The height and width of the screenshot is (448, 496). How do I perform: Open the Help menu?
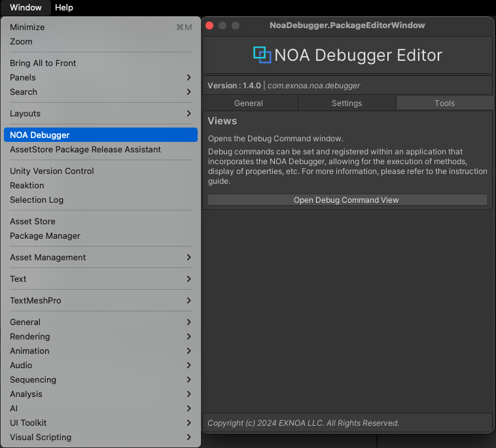[x=64, y=7]
